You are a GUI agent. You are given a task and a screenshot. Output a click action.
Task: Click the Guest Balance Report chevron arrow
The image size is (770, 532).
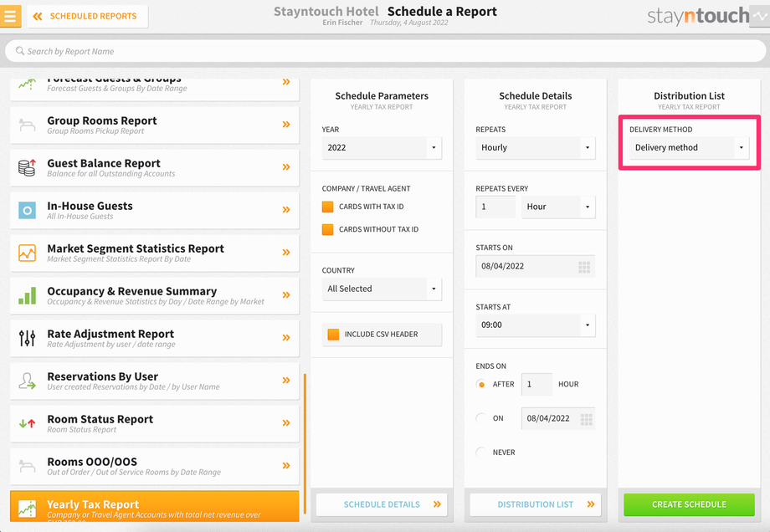point(286,167)
